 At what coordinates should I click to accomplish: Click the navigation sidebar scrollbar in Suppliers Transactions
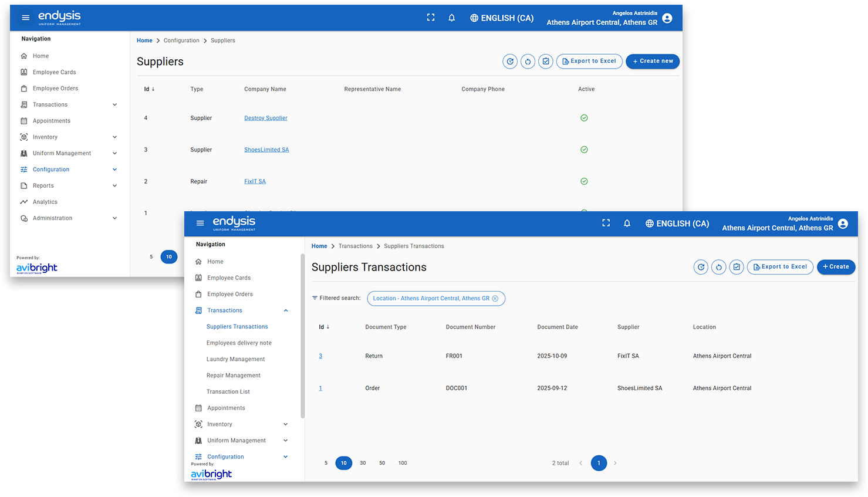(303, 334)
